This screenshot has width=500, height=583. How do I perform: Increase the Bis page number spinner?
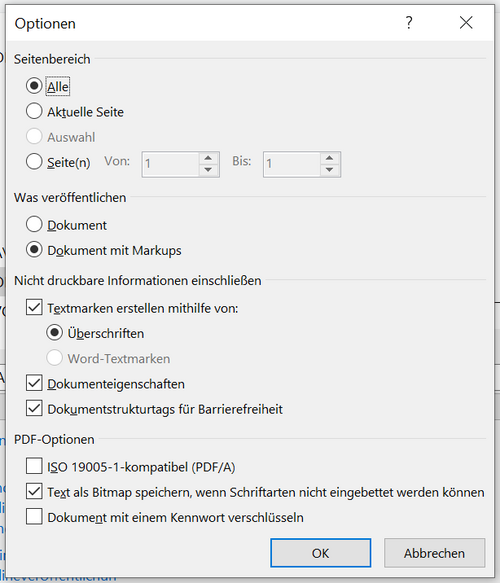coord(329,158)
